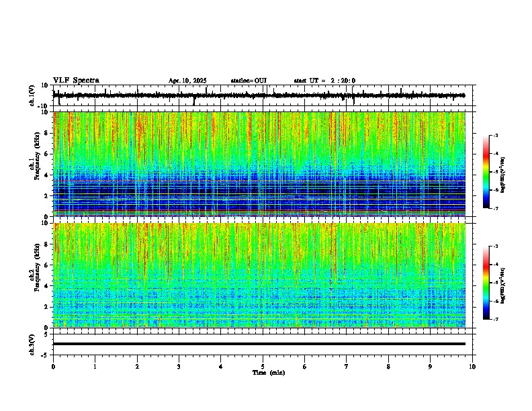The image size is (532, 411).
Task: Select the "start UT = 2:20:0" text
Action: (x=324, y=81)
